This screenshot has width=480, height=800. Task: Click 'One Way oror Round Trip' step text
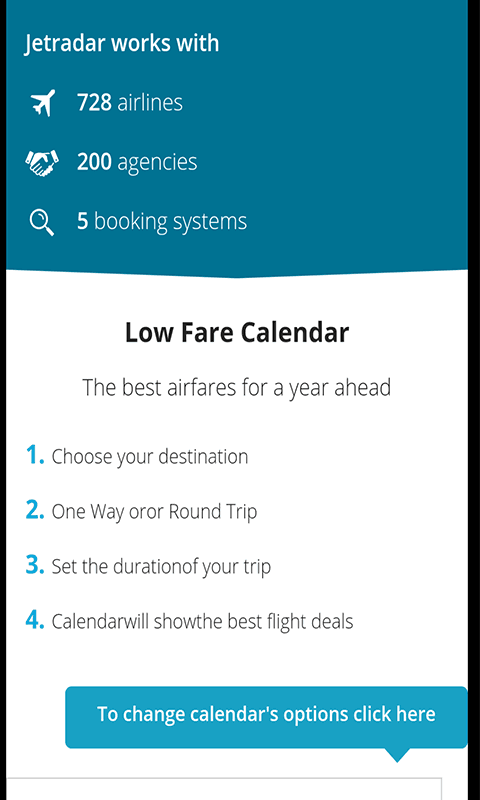tap(155, 512)
